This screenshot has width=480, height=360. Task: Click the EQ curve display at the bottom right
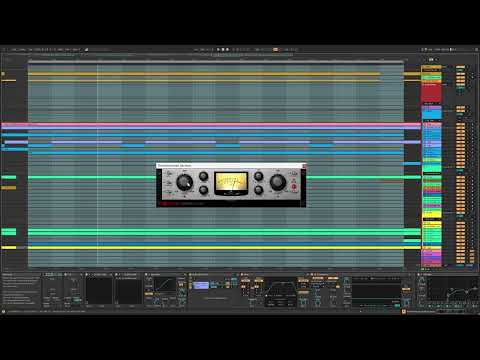(453, 289)
